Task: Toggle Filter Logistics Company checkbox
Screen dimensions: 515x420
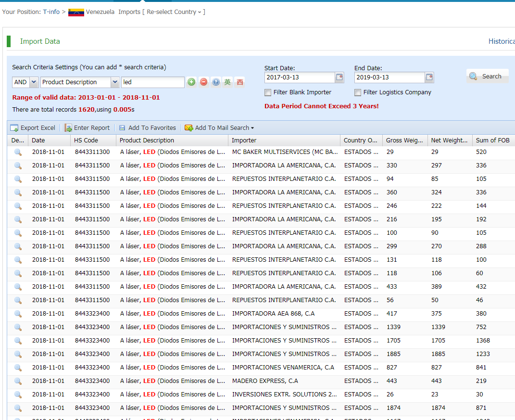Action: click(x=358, y=92)
